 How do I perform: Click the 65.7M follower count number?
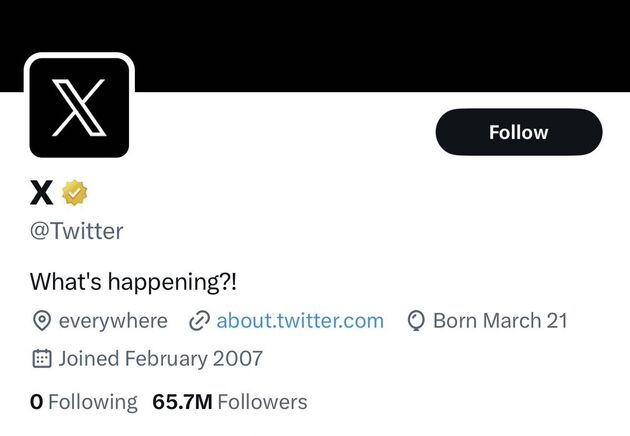click(x=182, y=401)
